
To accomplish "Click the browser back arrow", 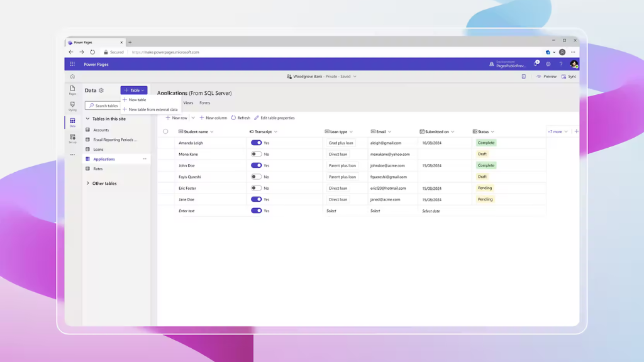I will [71, 52].
